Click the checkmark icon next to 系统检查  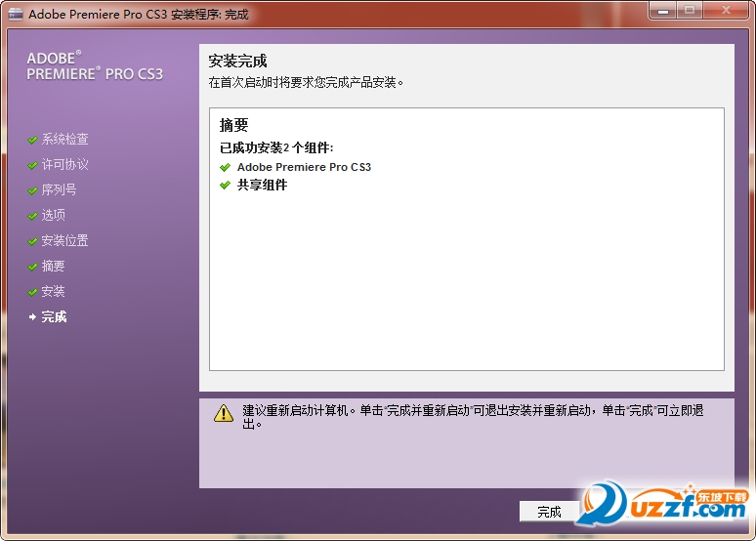[x=32, y=140]
